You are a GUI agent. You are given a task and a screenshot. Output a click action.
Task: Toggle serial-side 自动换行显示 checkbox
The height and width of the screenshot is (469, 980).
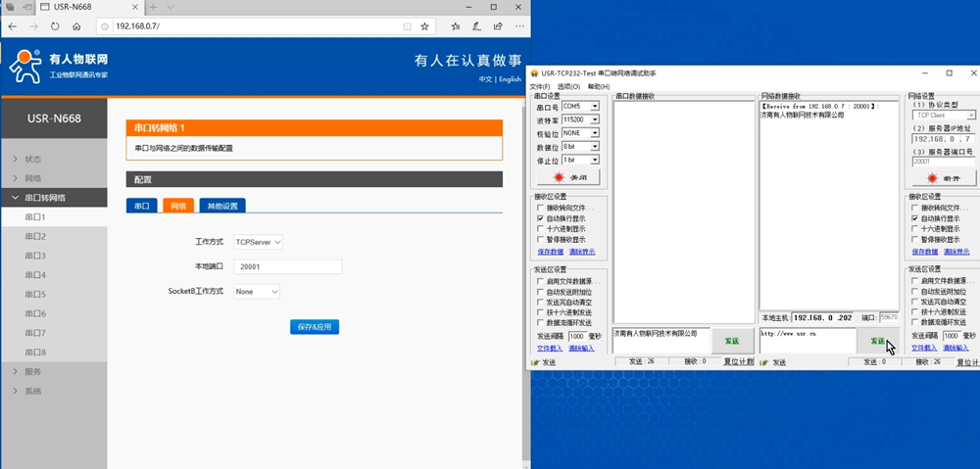[x=541, y=219]
